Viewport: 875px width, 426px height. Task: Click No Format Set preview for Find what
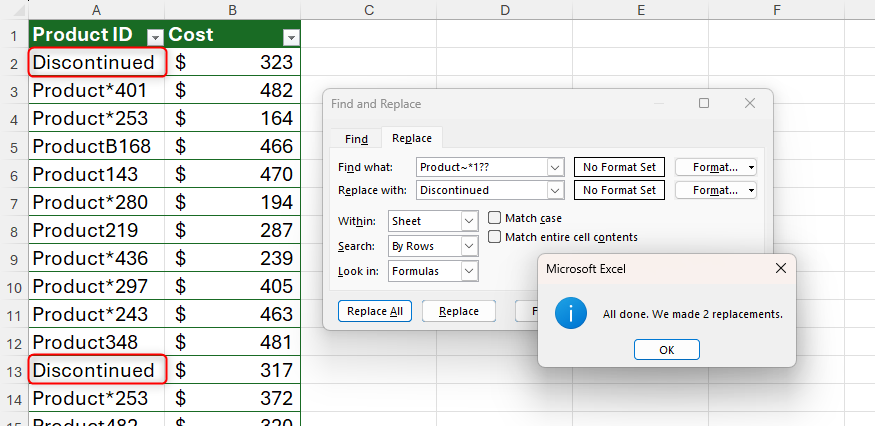(x=619, y=167)
